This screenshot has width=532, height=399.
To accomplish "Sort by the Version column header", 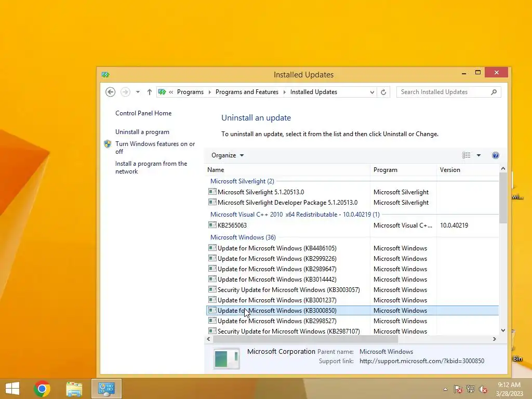I will pos(468,170).
